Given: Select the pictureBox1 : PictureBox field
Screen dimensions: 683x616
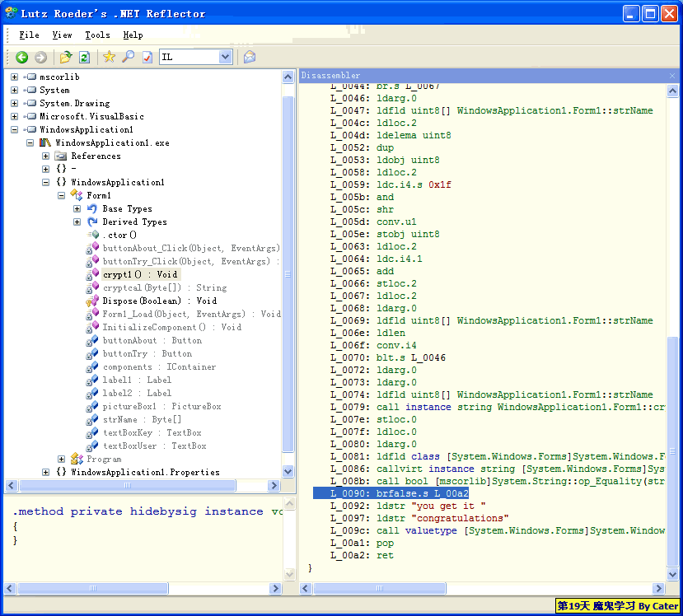Looking at the screenshot, I should pos(161,406).
